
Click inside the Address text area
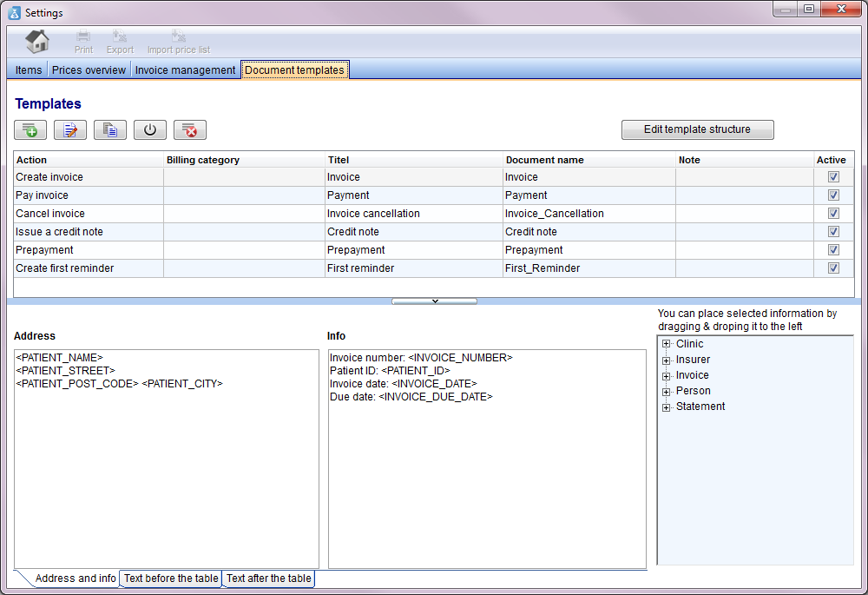tap(167, 459)
